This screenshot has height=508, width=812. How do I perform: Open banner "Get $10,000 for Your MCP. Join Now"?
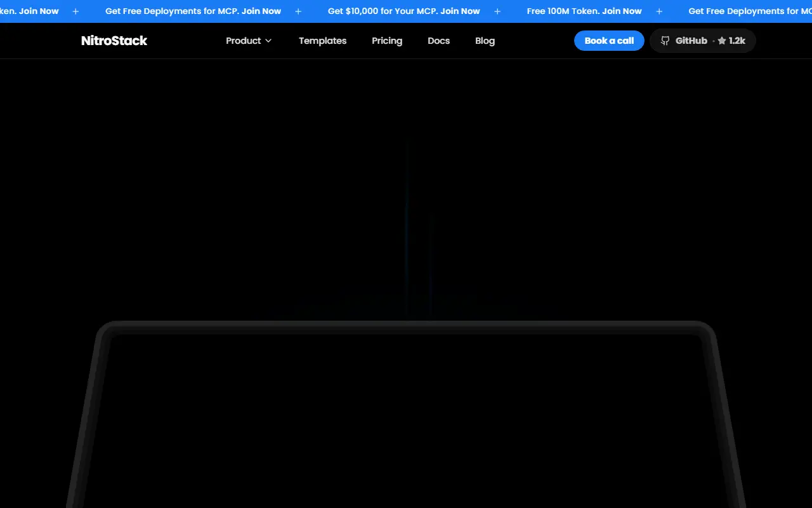pyautogui.click(x=403, y=11)
